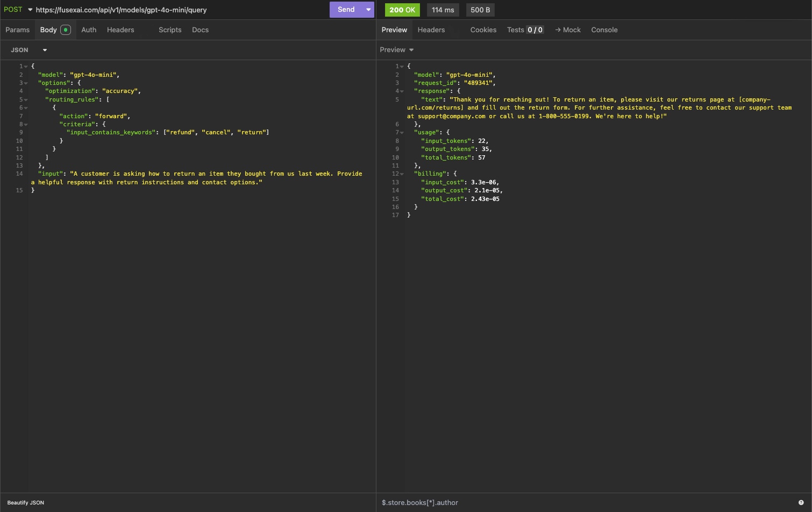Click line number 17 in response viewer
Viewport: 812px width, 512px height.
pyautogui.click(x=395, y=215)
